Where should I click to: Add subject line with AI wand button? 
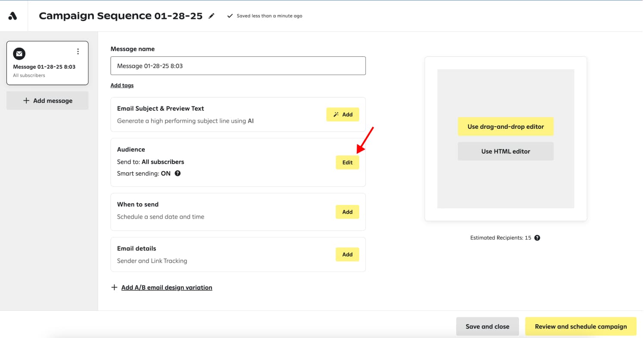(342, 115)
